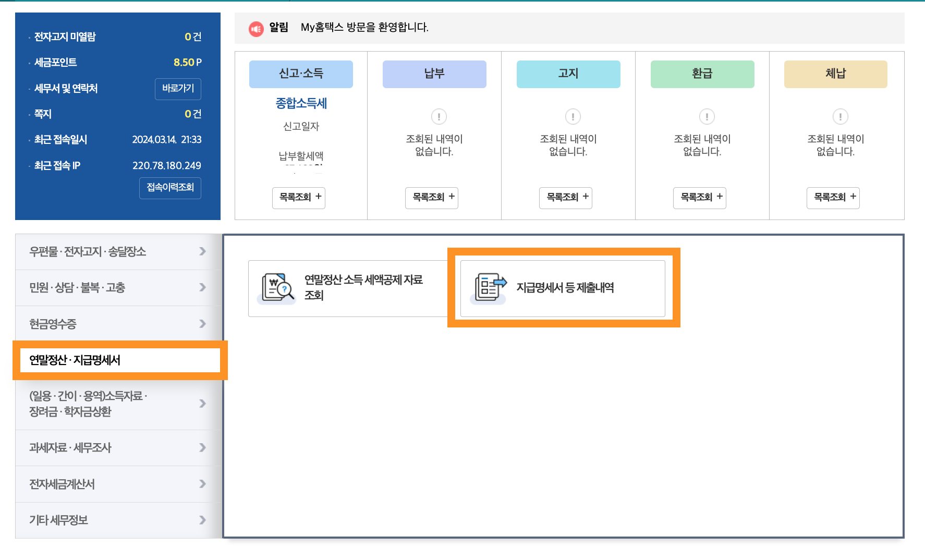Select the 고지 header tab
Screen dimensions: 925x560
[x=568, y=74]
